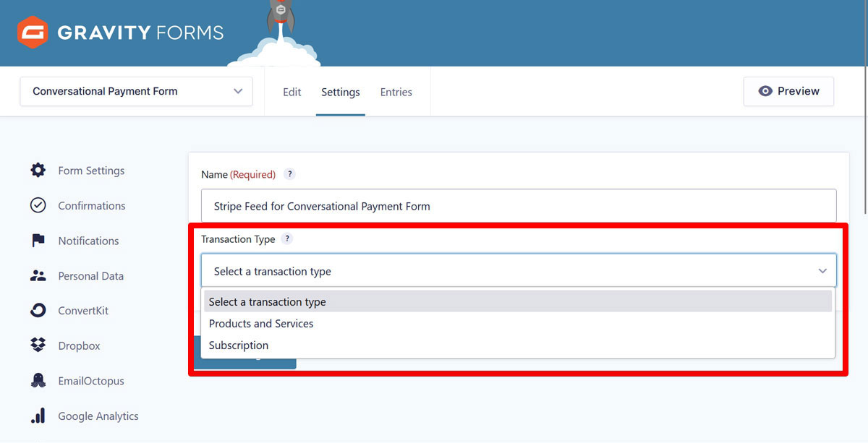Choose 'Select a transaction type' option

coord(518,302)
